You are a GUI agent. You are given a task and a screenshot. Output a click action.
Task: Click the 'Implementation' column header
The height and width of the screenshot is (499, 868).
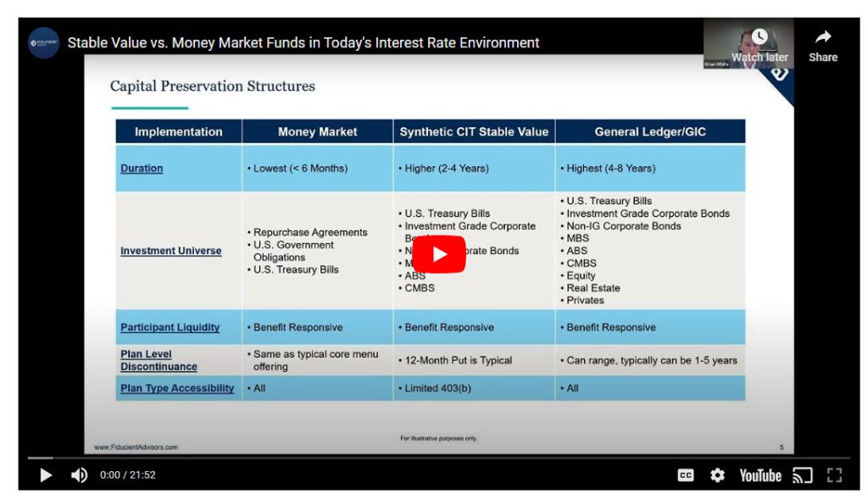pos(178,131)
